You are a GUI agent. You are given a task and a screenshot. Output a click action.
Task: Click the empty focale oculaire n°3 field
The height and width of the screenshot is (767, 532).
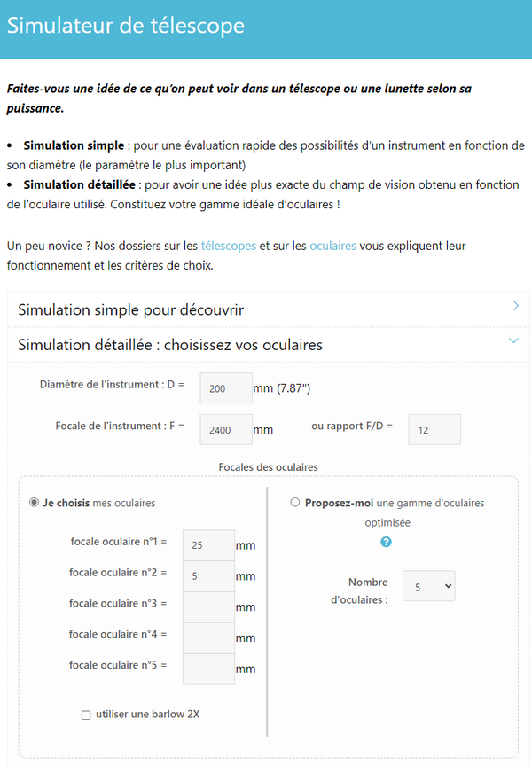click(208, 607)
